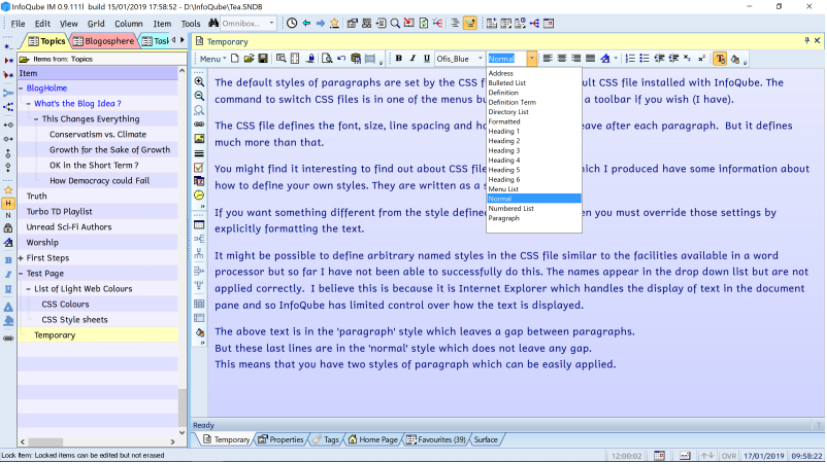
Task: Apply subscript formatting
Action: [x=687, y=59]
